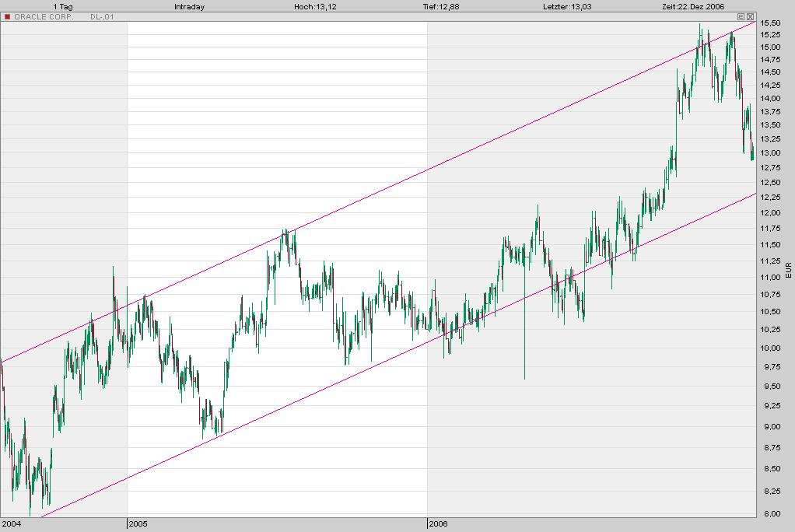
Task: Click the Letzter:13,03 last price
Action: click(x=567, y=6)
